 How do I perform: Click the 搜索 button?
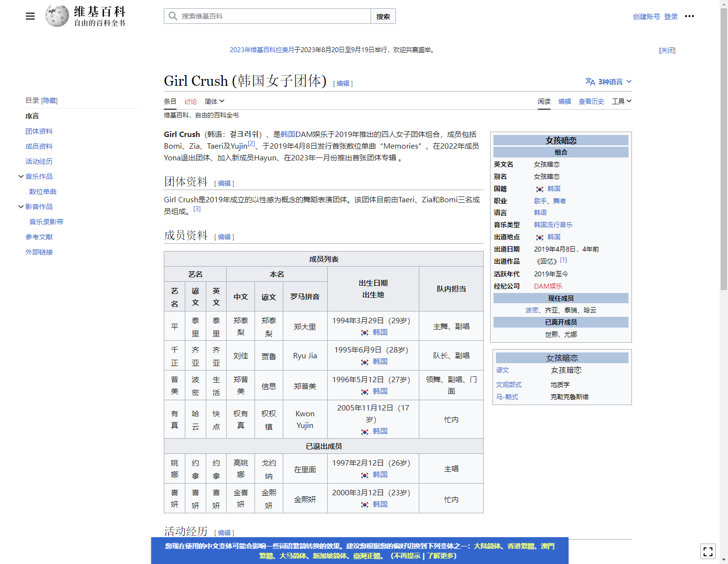[383, 16]
